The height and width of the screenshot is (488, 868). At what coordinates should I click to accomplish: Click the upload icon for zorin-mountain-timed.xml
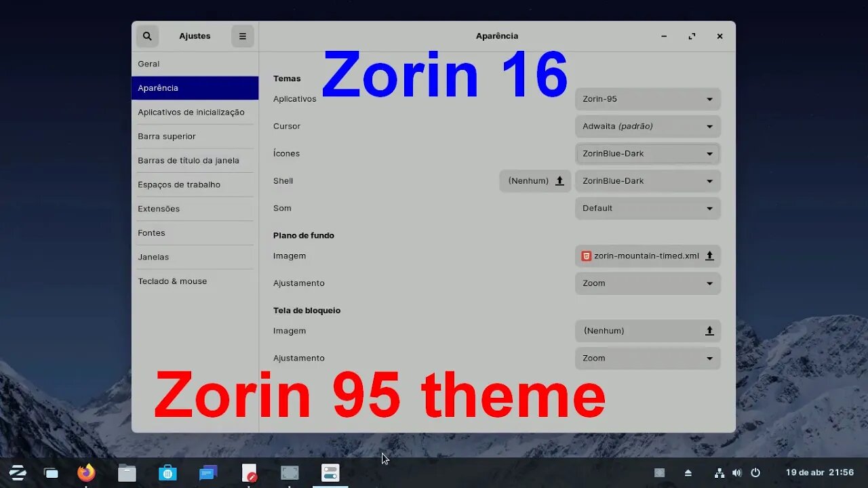pyautogui.click(x=709, y=256)
